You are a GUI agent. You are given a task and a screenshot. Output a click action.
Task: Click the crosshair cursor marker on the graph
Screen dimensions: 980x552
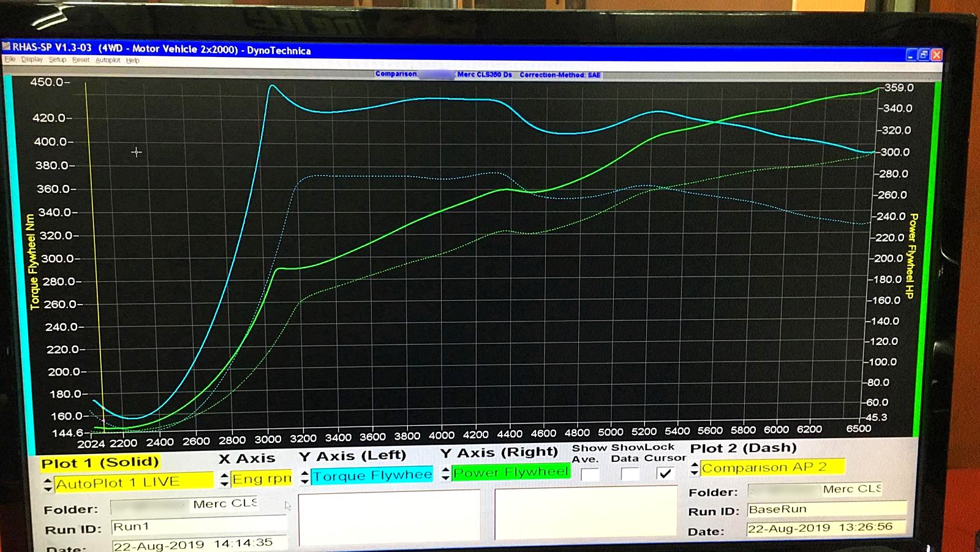pyautogui.click(x=136, y=152)
